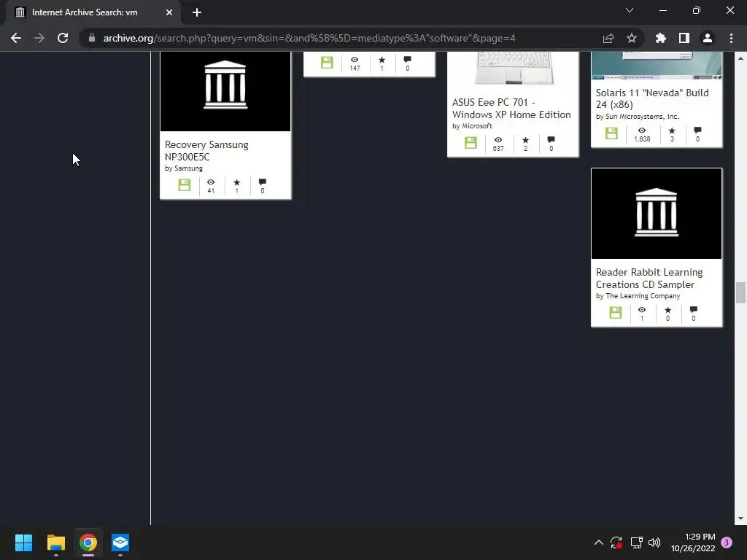Open Solaris 11 Nevada Build 24 link
The width and height of the screenshot is (747, 560).
tap(652, 98)
